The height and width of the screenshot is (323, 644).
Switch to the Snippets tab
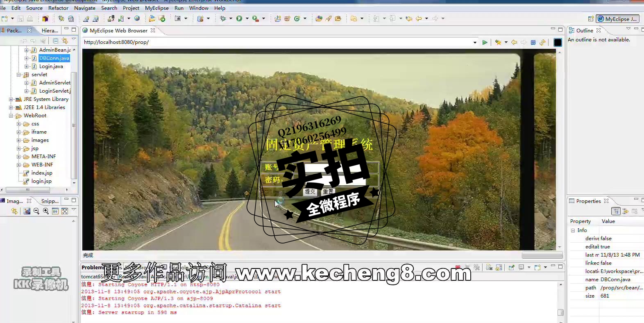tap(50, 201)
